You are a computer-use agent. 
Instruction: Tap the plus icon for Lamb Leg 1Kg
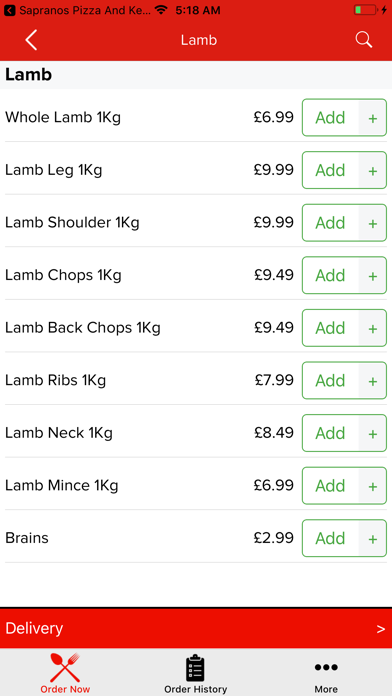tap(372, 170)
